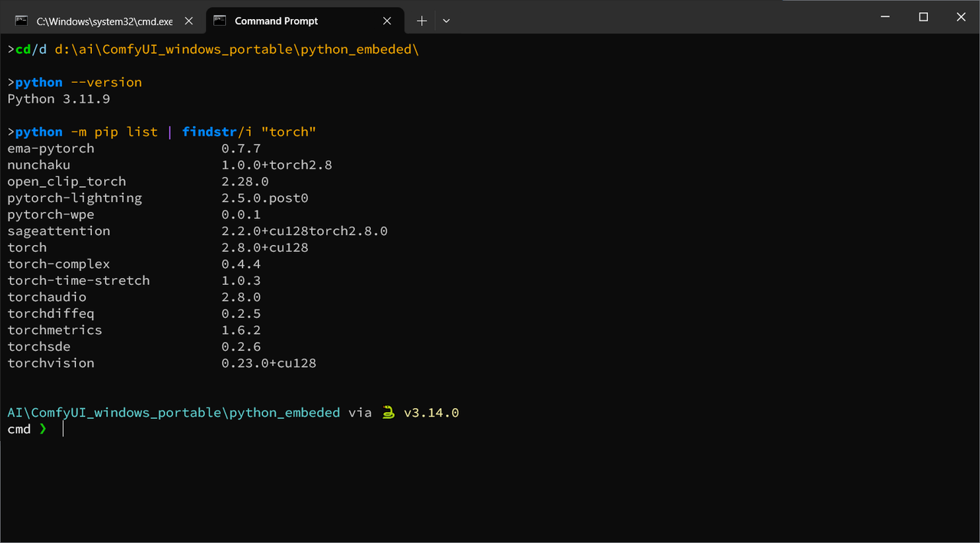Click the AI\ComfyUI_windows_portable\python_embeded prompt path
This screenshot has width=980, height=543.
coord(174,413)
